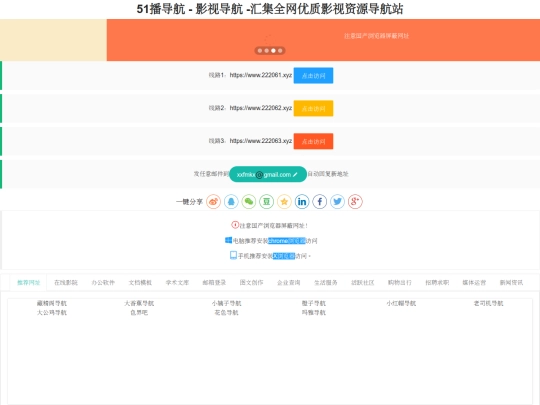Click the https://www.222063.xyz address text
Viewport: 540px width, 405px height.
[x=261, y=141]
